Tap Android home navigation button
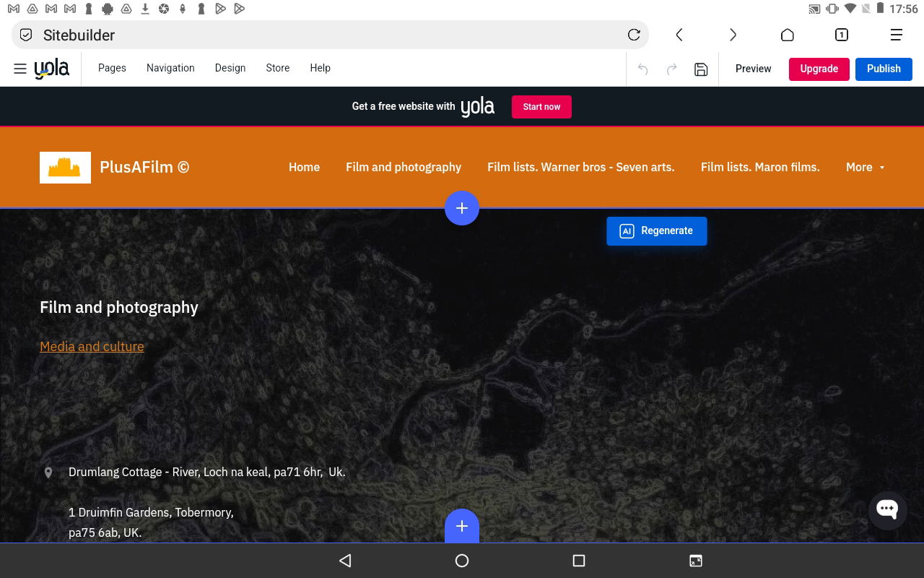 (462, 561)
